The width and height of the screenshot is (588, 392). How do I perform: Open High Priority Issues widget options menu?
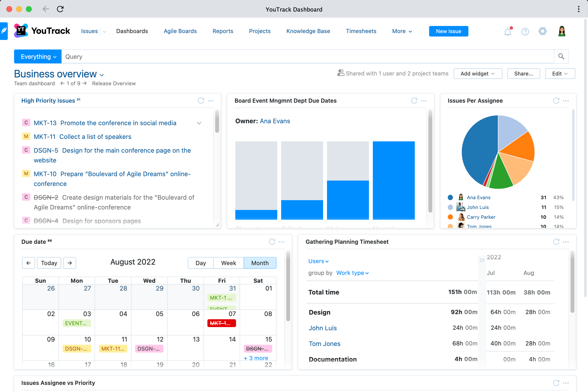pyautogui.click(x=211, y=101)
